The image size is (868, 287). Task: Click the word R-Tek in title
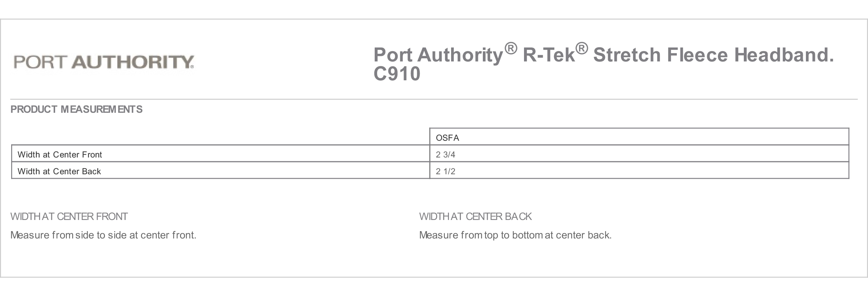[549, 55]
